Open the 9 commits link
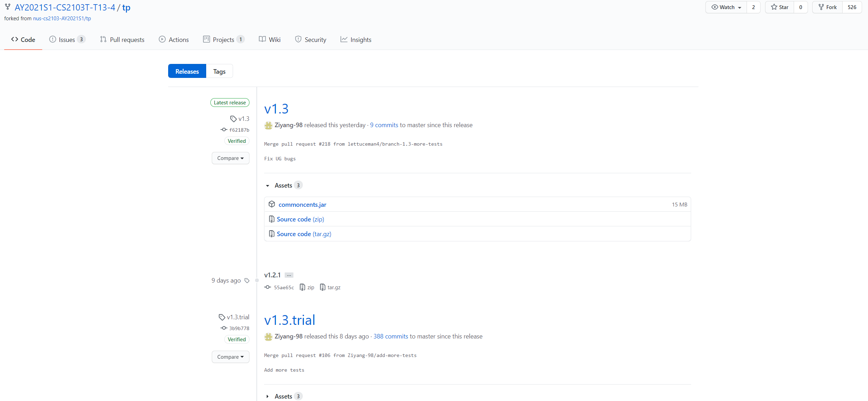This screenshot has height=401, width=868. 384,125
